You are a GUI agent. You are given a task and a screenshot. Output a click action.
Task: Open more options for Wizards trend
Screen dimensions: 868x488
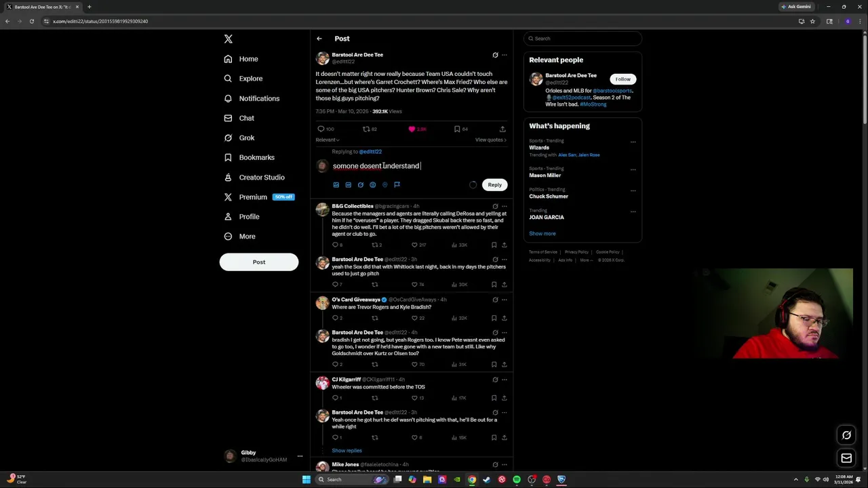[x=633, y=142]
